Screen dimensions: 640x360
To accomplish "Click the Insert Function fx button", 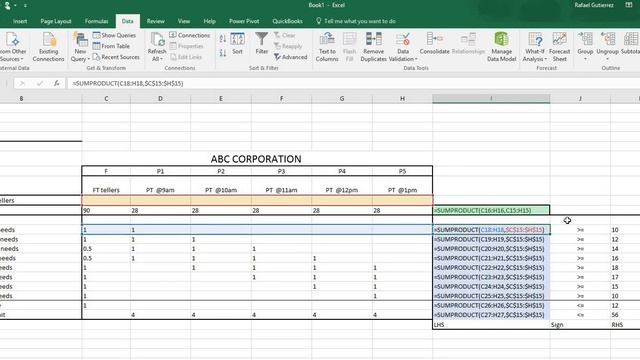I will 56,83.
